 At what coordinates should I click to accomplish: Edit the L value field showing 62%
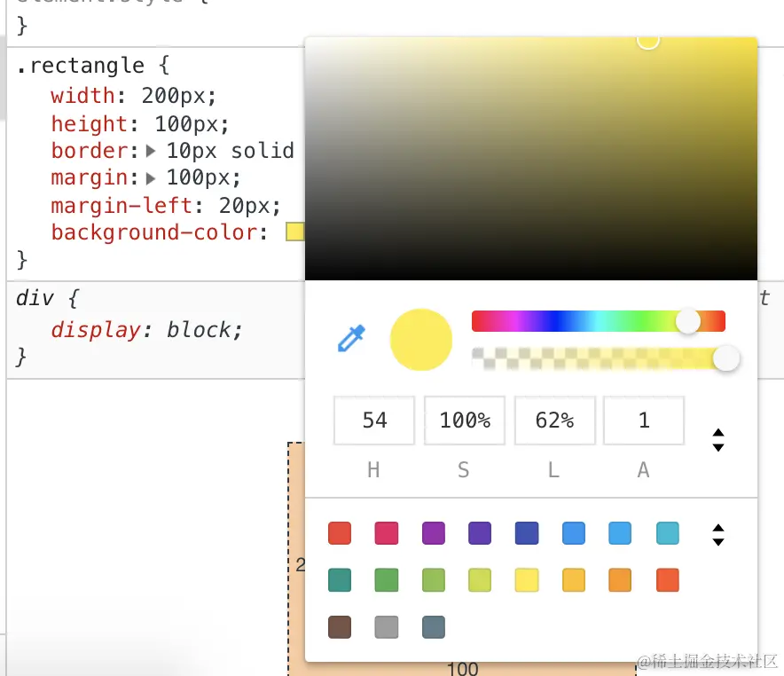pos(554,421)
